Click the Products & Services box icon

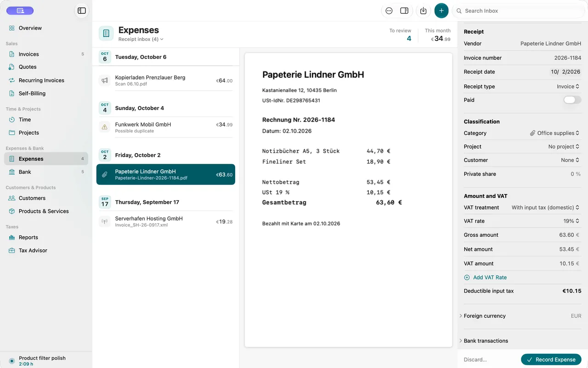click(x=12, y=212)
